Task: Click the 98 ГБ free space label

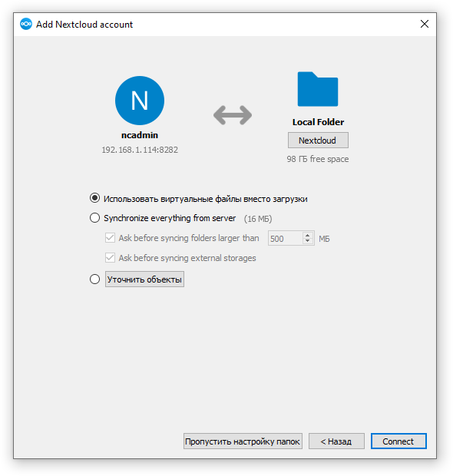Action: point(318,159)
